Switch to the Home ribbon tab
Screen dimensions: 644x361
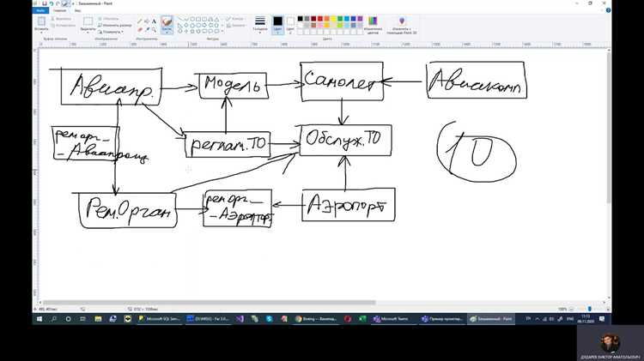(x=59, y=10)
